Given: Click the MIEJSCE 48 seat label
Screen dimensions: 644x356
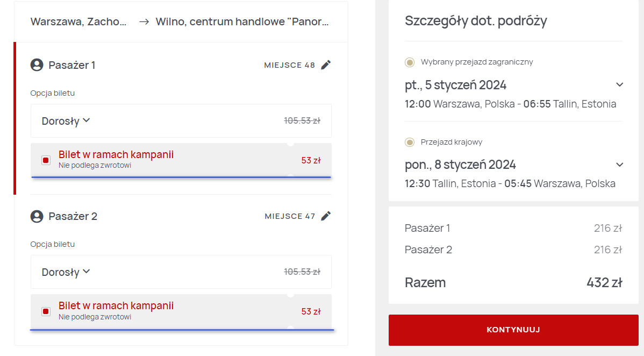Looking at the screenshot, I should click(289, 65).
